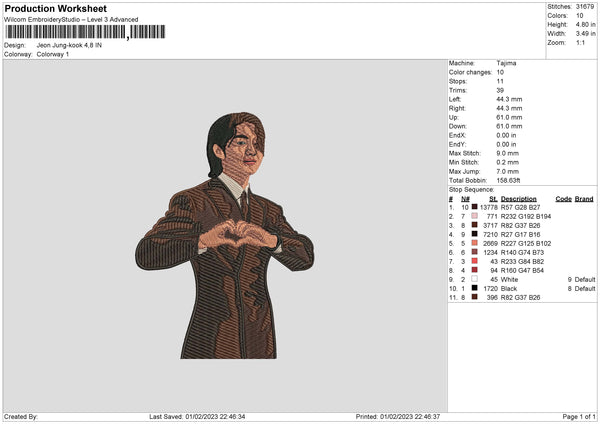The height and width of the screenshot is (424, 600).
Task: Click the St. column header
Action: coord(493,199)
